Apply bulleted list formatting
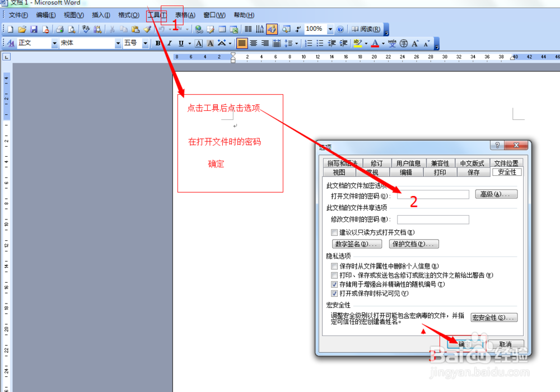This screenshot has height=392, width=560. pyautogui.click(x=320, y=43)
